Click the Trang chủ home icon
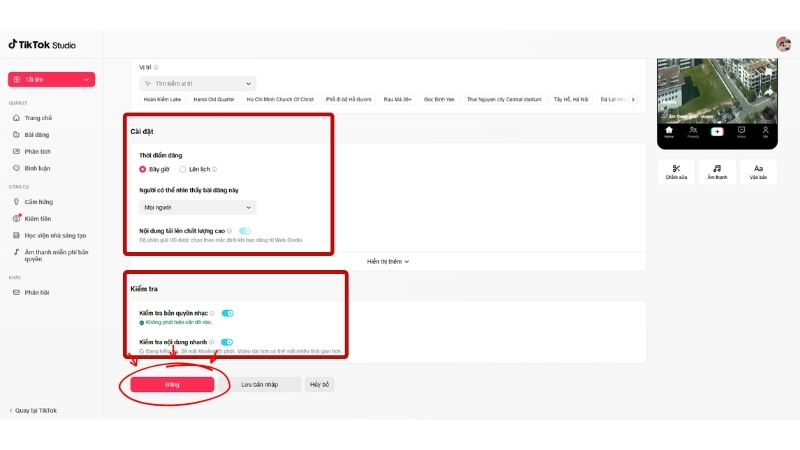 pos(16,118)
